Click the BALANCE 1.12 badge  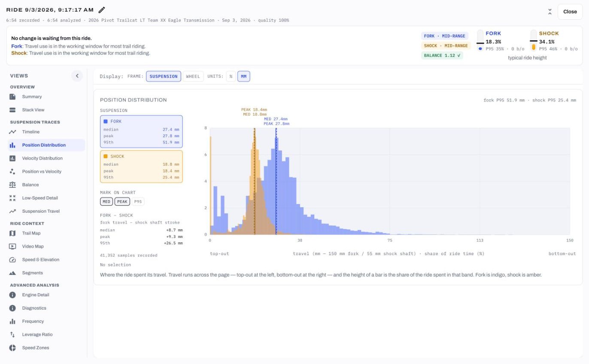pyautogui.click(x=442, y=55)
